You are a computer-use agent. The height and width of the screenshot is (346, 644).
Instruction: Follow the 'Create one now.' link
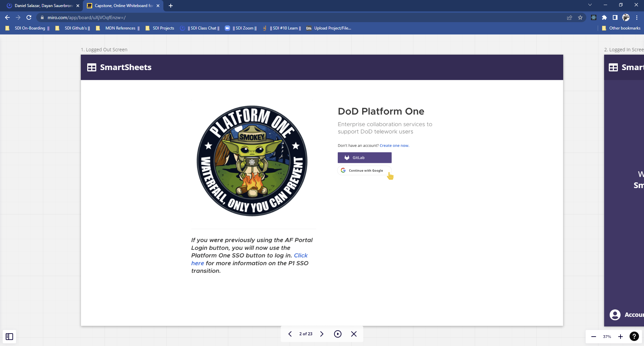tap(394, 146)
